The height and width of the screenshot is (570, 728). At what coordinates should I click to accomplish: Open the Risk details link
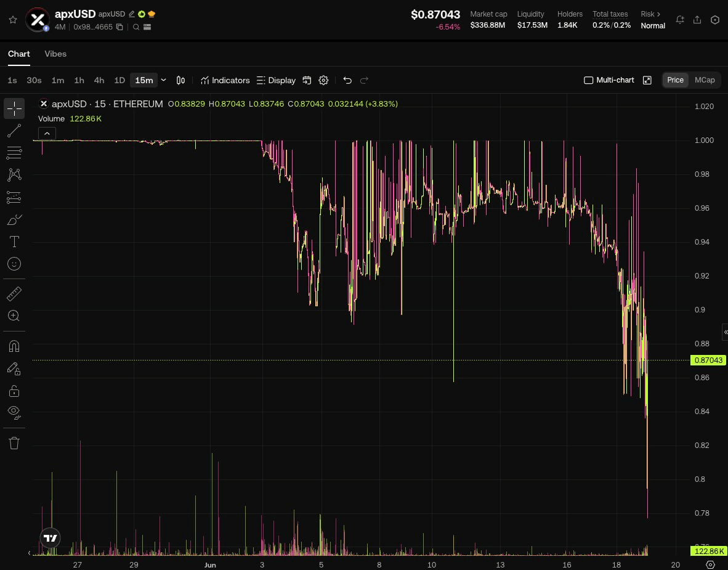pyautogui.click(x=650, y=14)
